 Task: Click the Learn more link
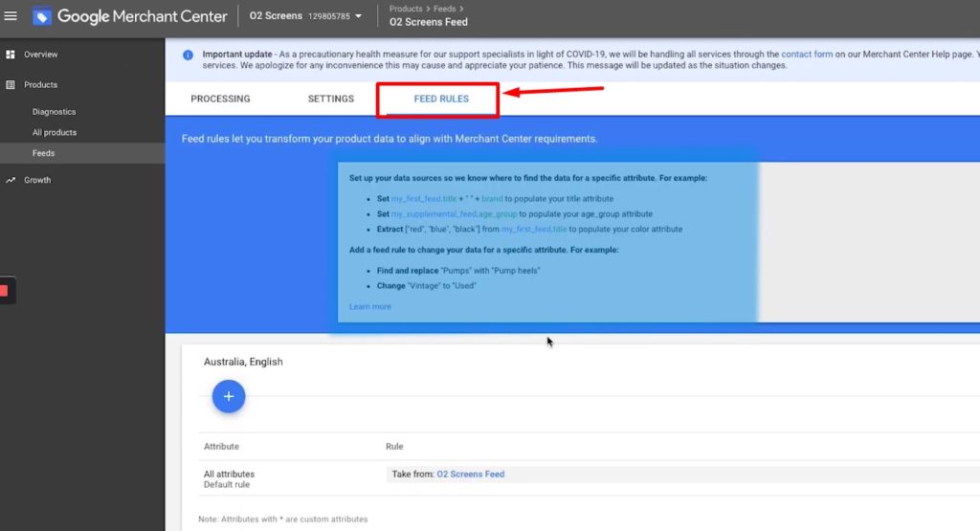coord(370,307)
